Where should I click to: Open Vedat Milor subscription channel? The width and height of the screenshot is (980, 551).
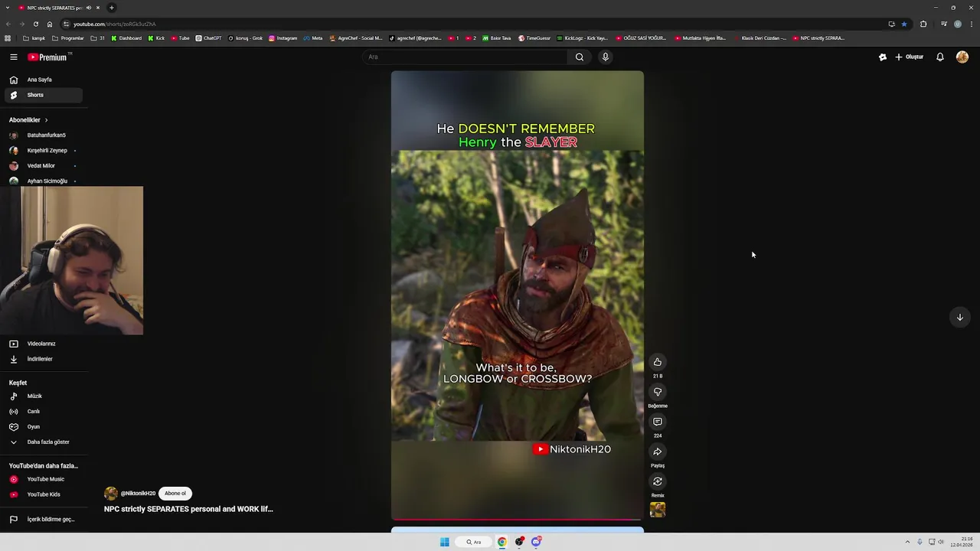42,166
